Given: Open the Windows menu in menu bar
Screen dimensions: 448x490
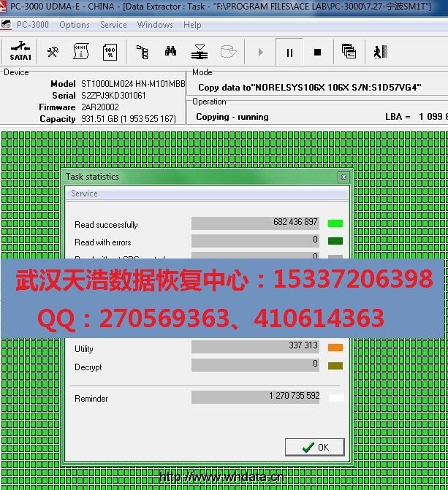Looking at the screenshot, I should pos(155,25).
